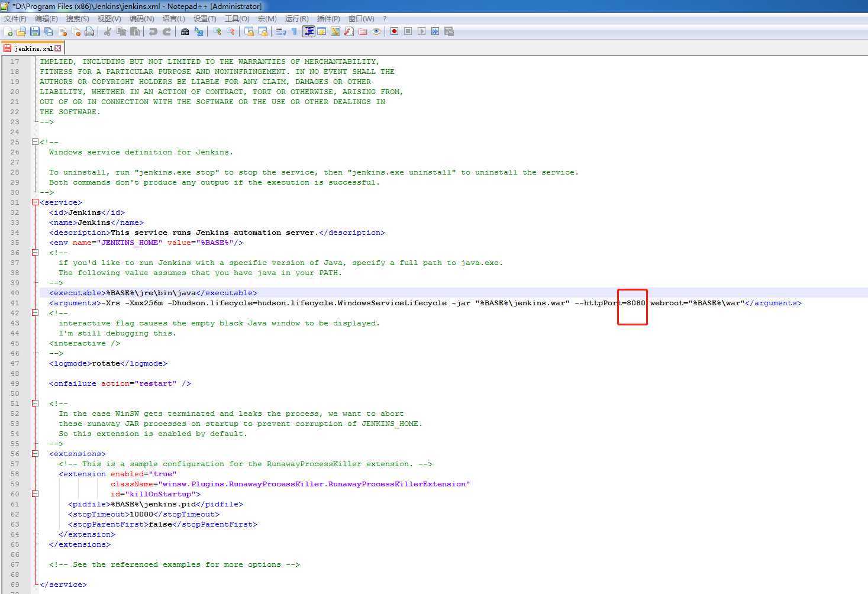Viewport: 868px width, 594px height.
Task: Click the stopTimeout 10000 value on line 62
Action: coord(141,514)
